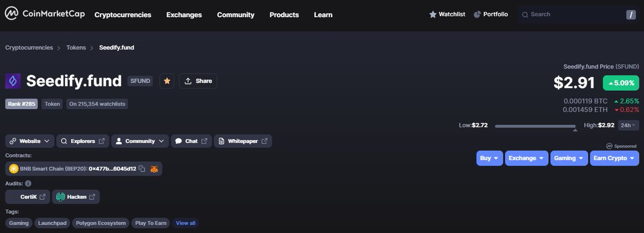The image size is (644, 233).
Task: Click the Rank #285 badge
Action: [x=21, y=104]
